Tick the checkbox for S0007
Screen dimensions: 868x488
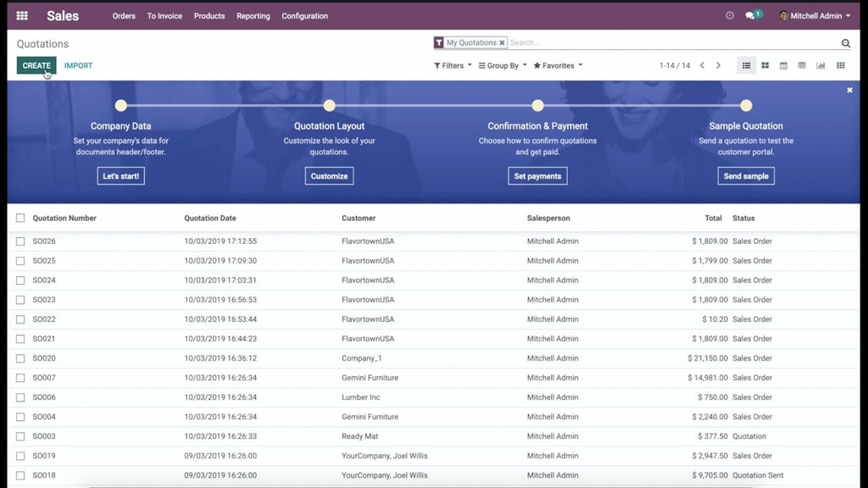point(20,378)
